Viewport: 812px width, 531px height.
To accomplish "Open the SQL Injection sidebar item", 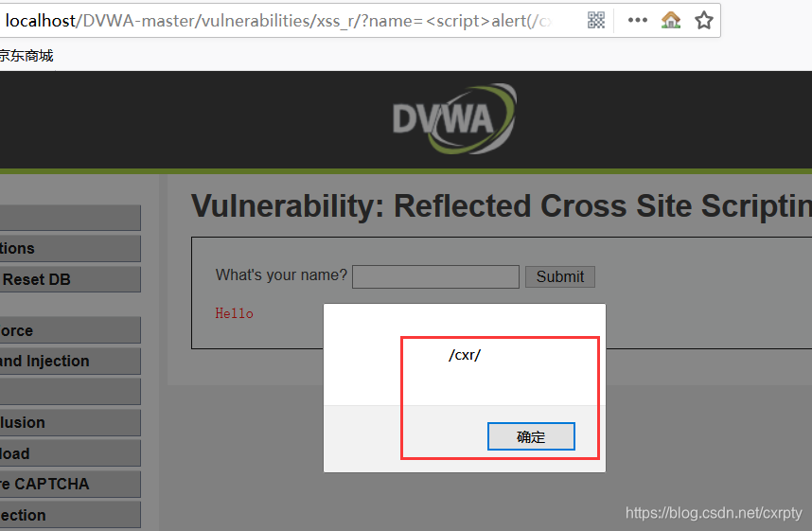I will (70, 515).
